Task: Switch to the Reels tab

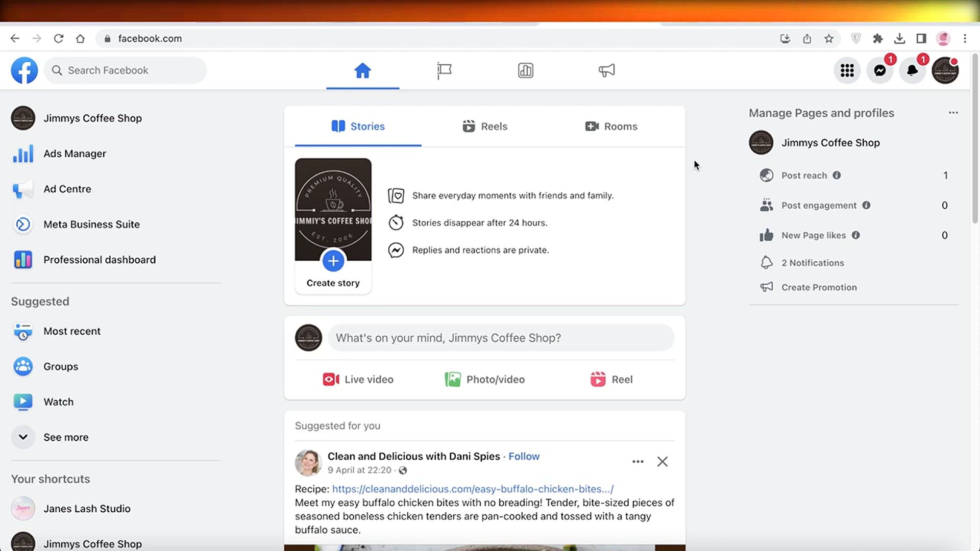Action: pyautogui.click(x=485, y=127)
